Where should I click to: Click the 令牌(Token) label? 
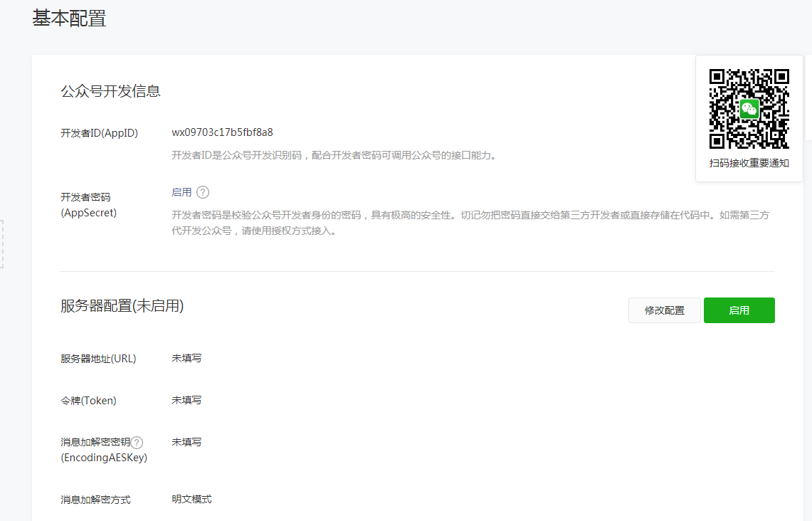tap(88, 401)
